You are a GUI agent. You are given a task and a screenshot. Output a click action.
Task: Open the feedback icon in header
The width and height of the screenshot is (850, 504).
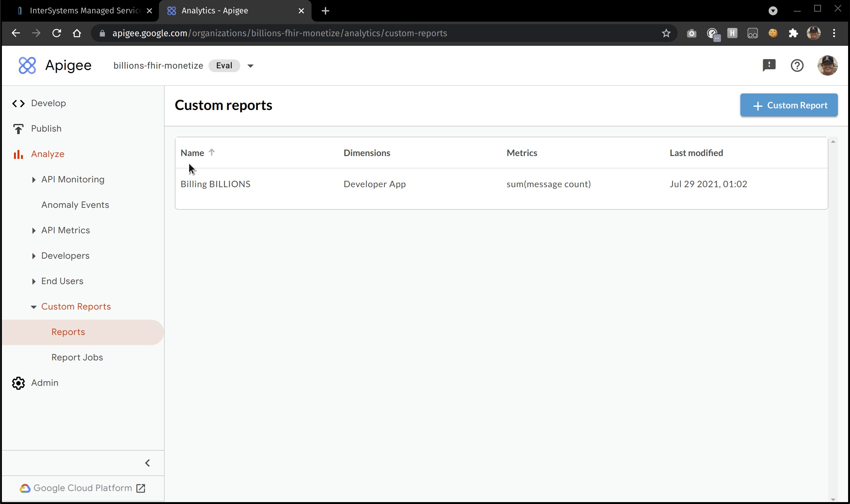point(769,65)
